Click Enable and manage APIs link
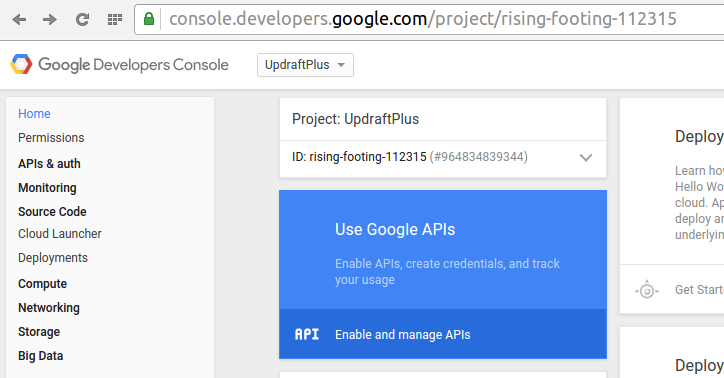This screenshot has width=724, height=378. coord(403,335)
